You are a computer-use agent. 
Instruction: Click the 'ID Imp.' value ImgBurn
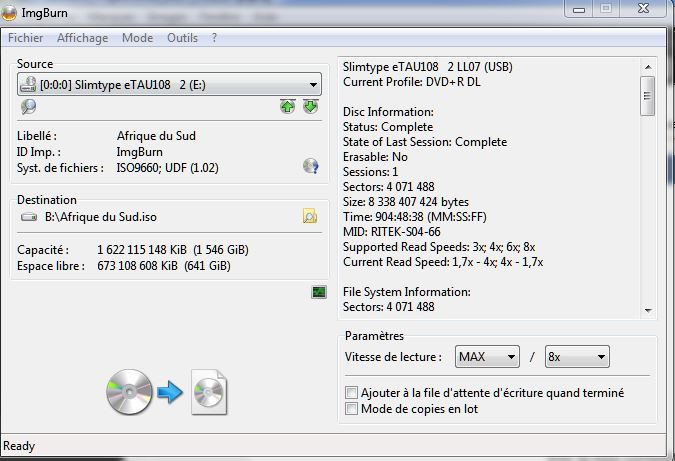(139, 152)
